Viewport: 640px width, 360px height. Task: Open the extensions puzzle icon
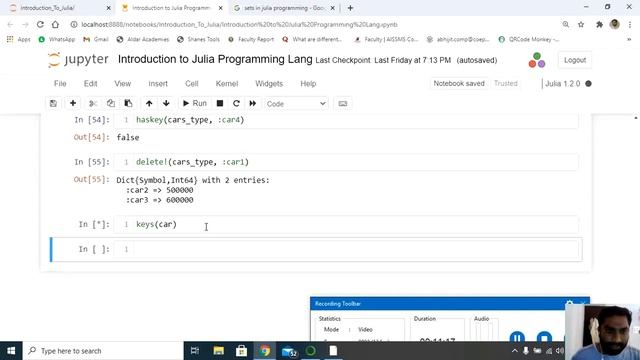599,24
